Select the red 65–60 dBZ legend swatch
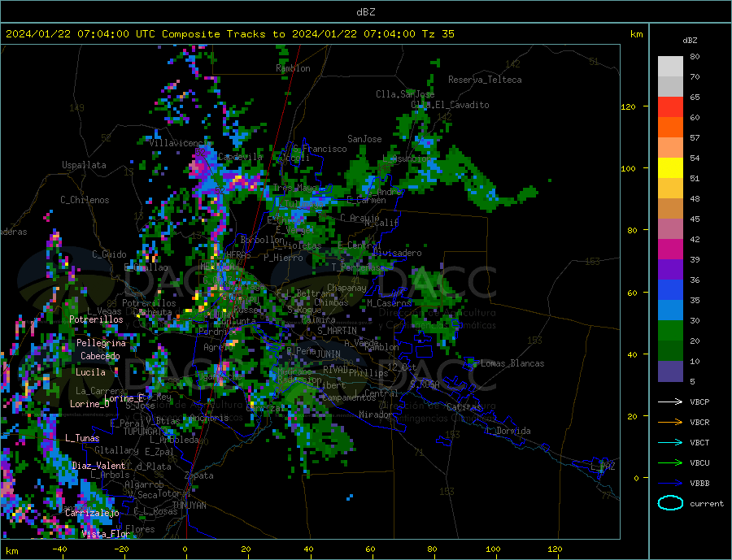The width and height of the screenshot is (732, 560). (670, 106)
